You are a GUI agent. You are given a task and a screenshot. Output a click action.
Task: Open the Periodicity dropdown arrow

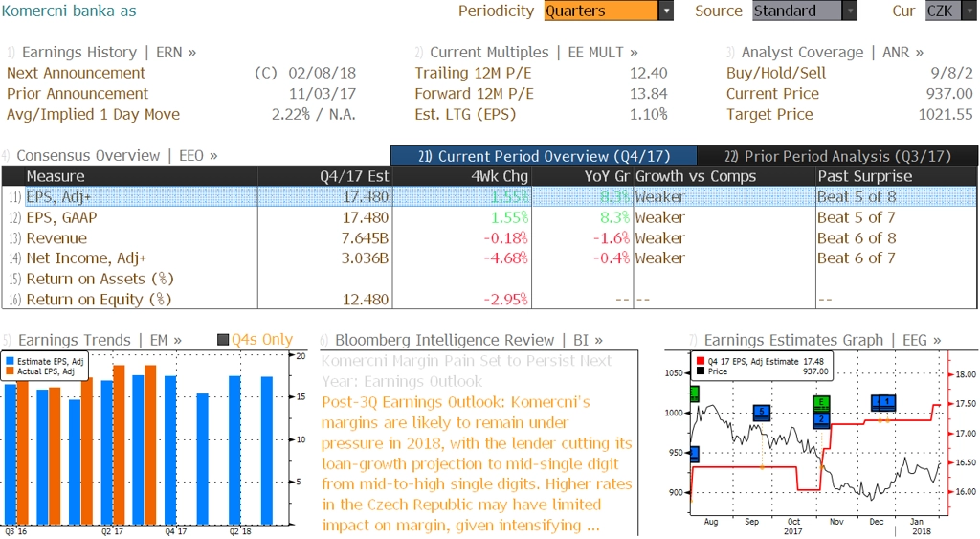click(666, 11)
